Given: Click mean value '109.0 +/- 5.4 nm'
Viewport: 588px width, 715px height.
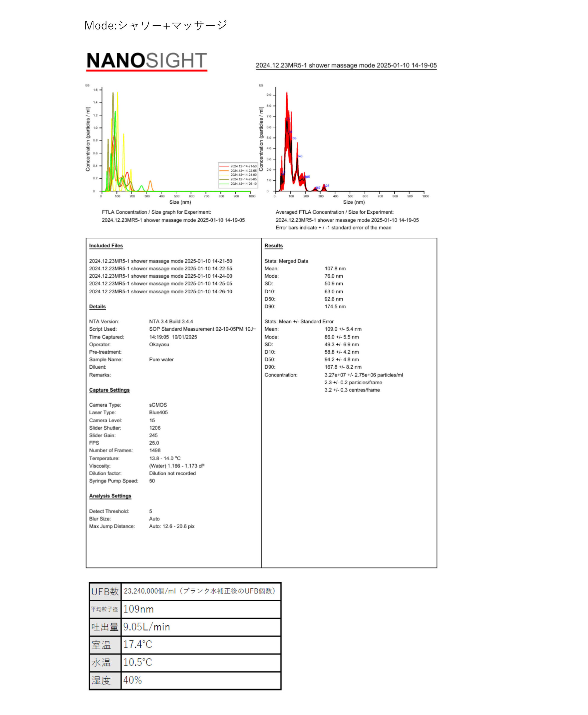Looking at the screenshot, I should click(343, 329).
